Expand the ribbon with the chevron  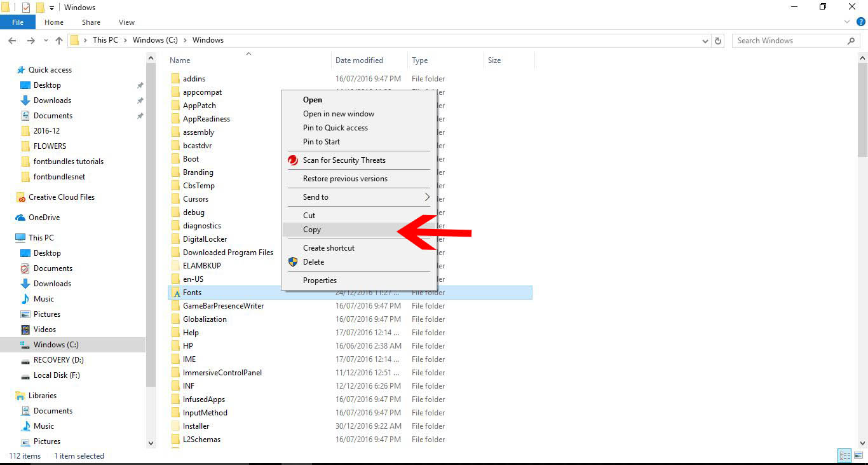click(x=846, y=22)
